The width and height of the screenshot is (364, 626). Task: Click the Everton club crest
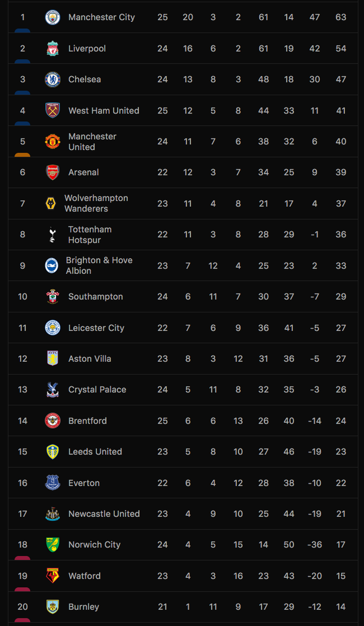click(x=52, y=483)
